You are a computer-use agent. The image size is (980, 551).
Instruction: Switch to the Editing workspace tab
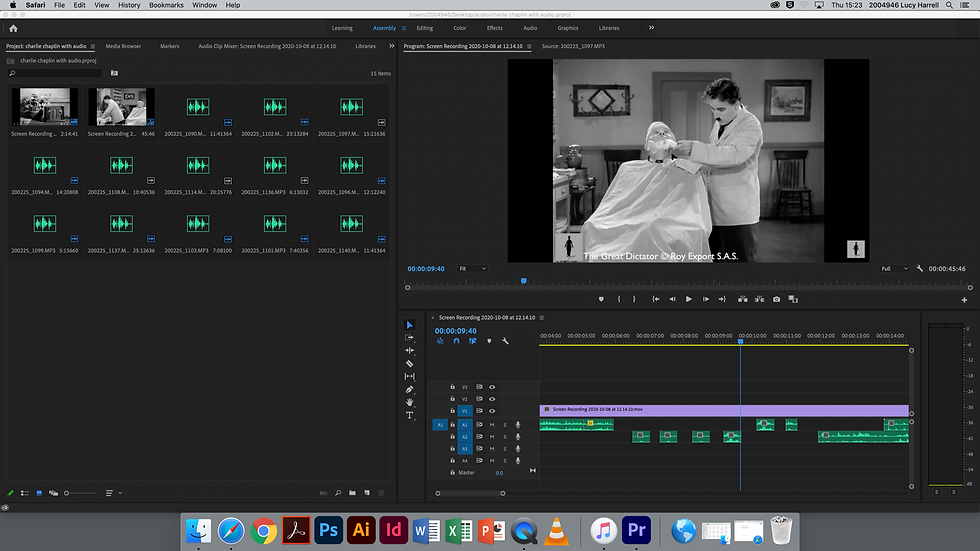(x=425, y=28)
